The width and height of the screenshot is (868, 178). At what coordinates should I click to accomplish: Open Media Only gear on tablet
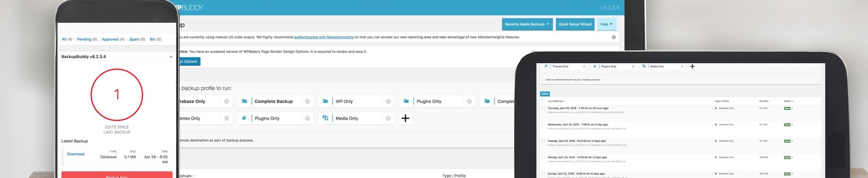coord(682,67)
